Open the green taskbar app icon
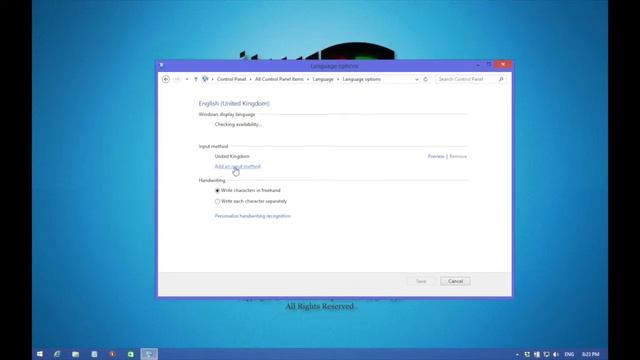Image resolution: width=640 pixels, height=360 pixels. click(x=131, y=354)
